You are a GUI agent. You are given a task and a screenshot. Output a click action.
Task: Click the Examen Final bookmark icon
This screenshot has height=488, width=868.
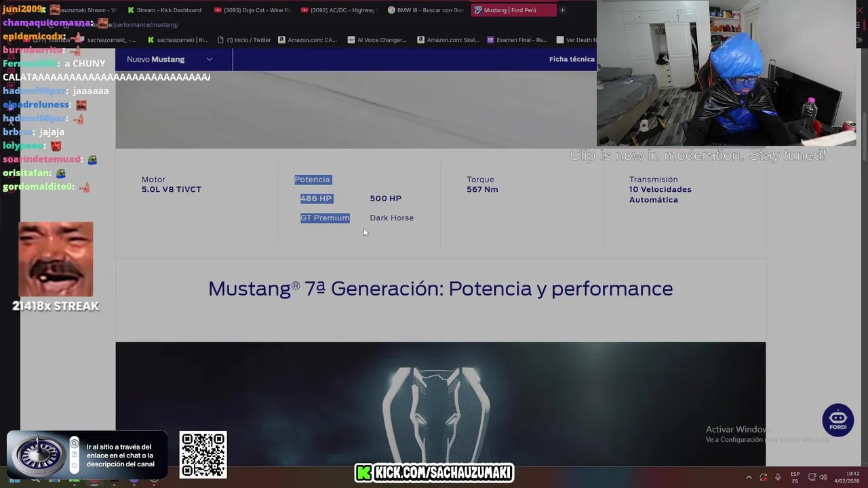point(491,40)
